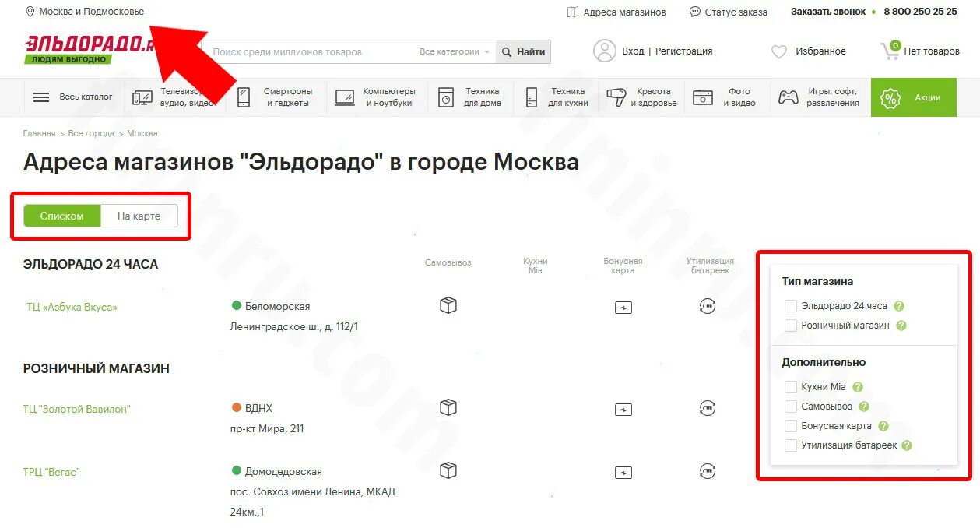Click the Главная breadcrumb link
This screenshot has width=980, height=528.
coord(39,133)
